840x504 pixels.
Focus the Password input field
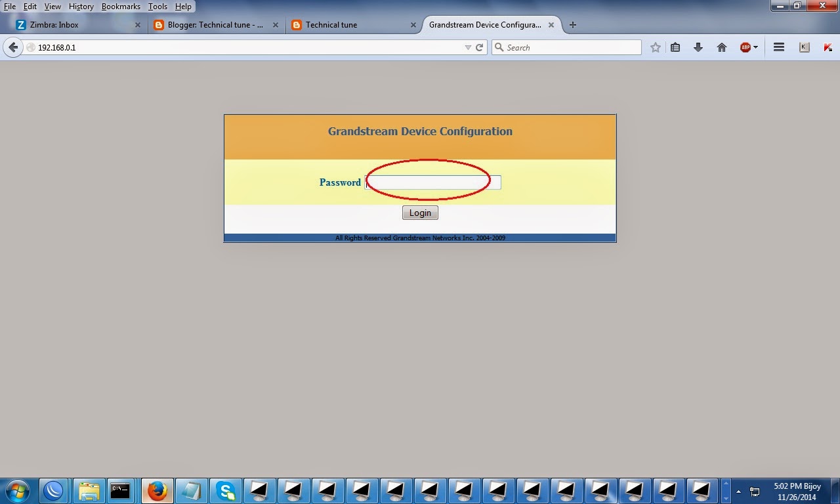pyautogui.click(x=433, y=182)
